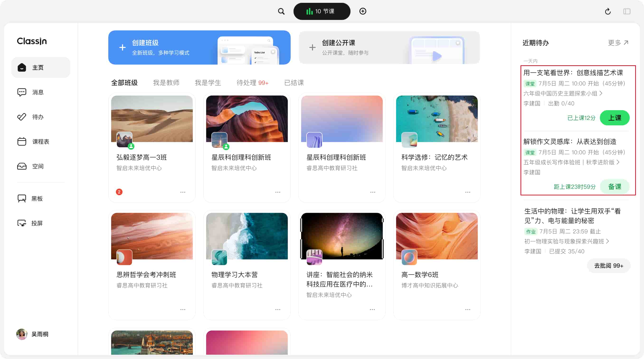Expand 初一物理实验与现象探索兴趣班 chevron link
Image resolution: width=644 pixels, height=359 pixels.
(567, 241)
